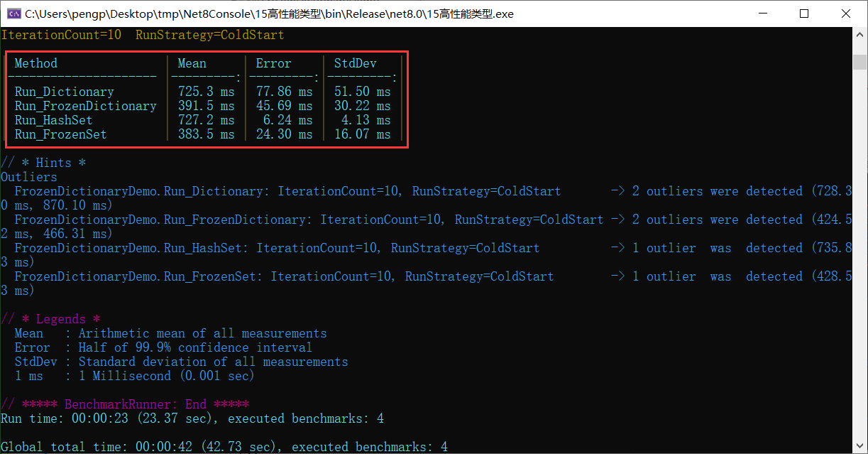The width and height of the screenshot is (868, 454).
Task: Click the "// * Legends *" heading
Action: (50, 319)
